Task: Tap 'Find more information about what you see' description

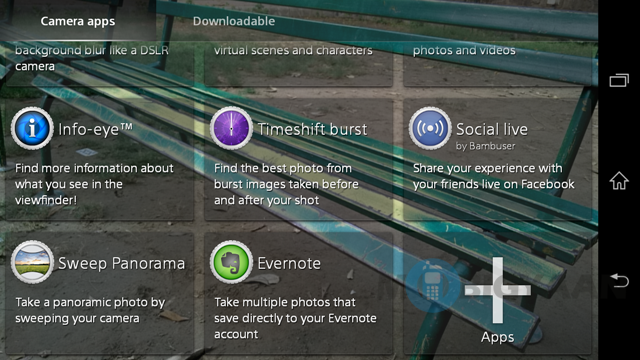Action: [94, 184]
